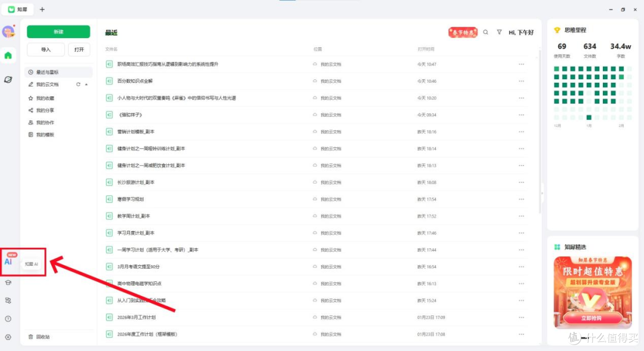644x351 pixels.
Task: Click 立即抢购 on the promo banner
Action: point(592,318)
